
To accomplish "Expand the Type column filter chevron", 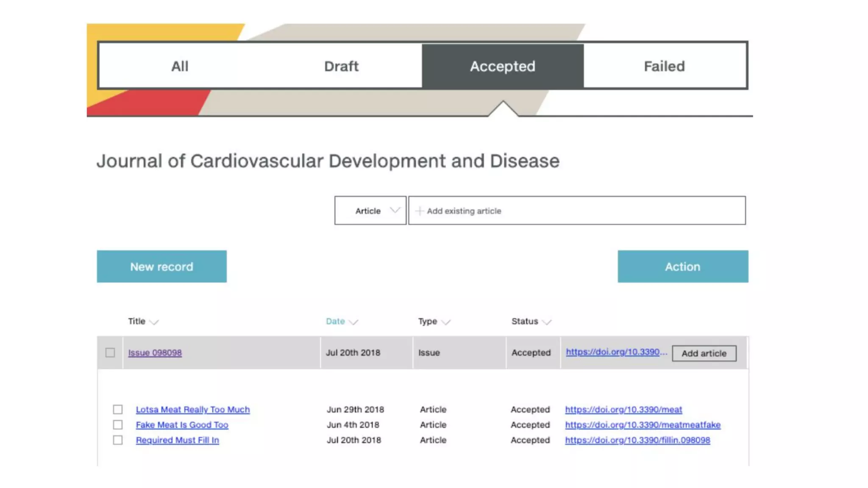I will [x=446, y=322].
